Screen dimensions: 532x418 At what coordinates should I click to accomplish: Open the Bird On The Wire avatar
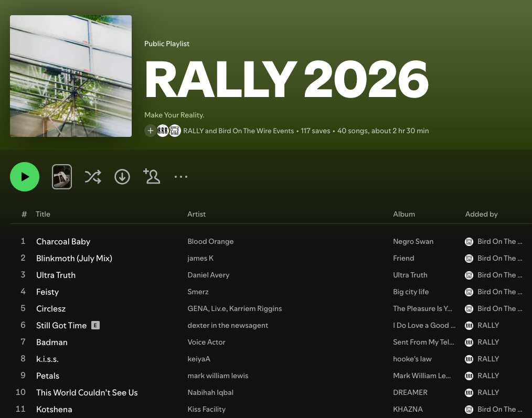[x=175, y=131]
